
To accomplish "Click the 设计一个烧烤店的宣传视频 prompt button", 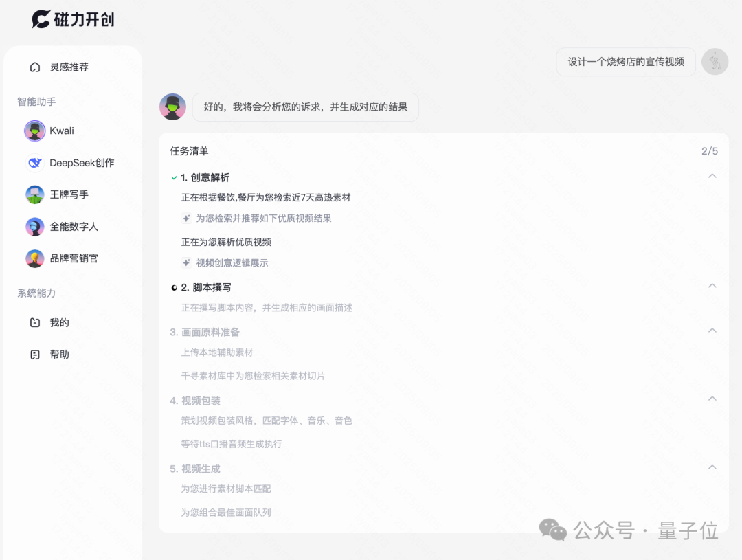I will click(x=625, y=62).
